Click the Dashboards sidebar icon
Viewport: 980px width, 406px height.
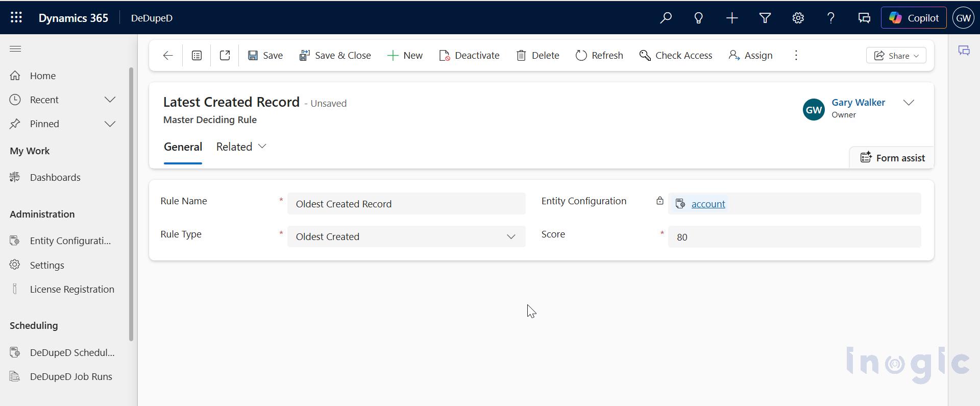(15, 177)
